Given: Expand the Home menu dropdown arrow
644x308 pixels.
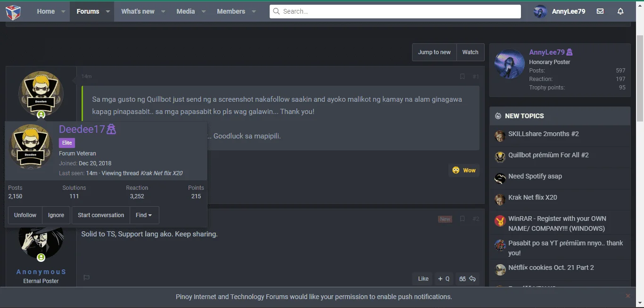Looking at the screenshot, I should click(63, 12).
